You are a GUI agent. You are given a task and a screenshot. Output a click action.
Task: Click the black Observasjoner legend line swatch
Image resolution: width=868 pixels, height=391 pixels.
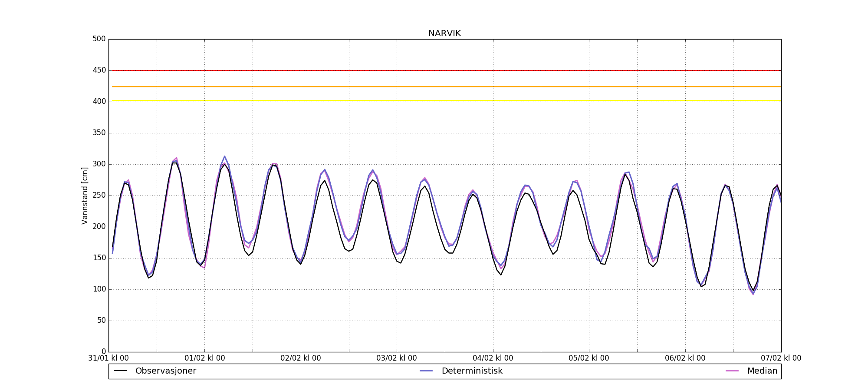120,371
